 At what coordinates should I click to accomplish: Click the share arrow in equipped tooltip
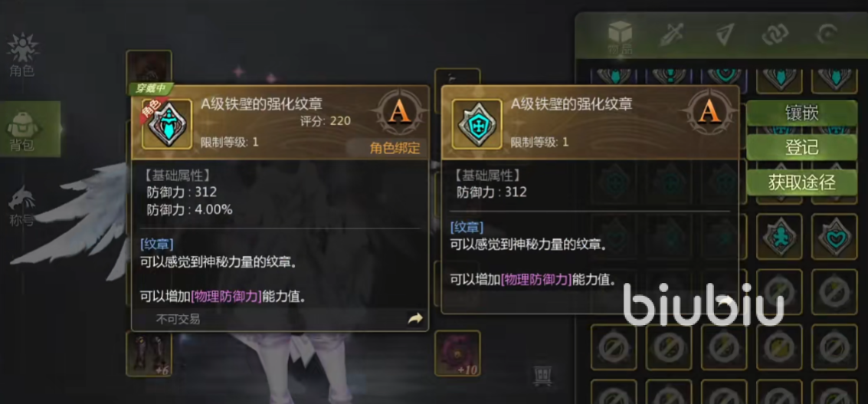(x=415, y=319)
